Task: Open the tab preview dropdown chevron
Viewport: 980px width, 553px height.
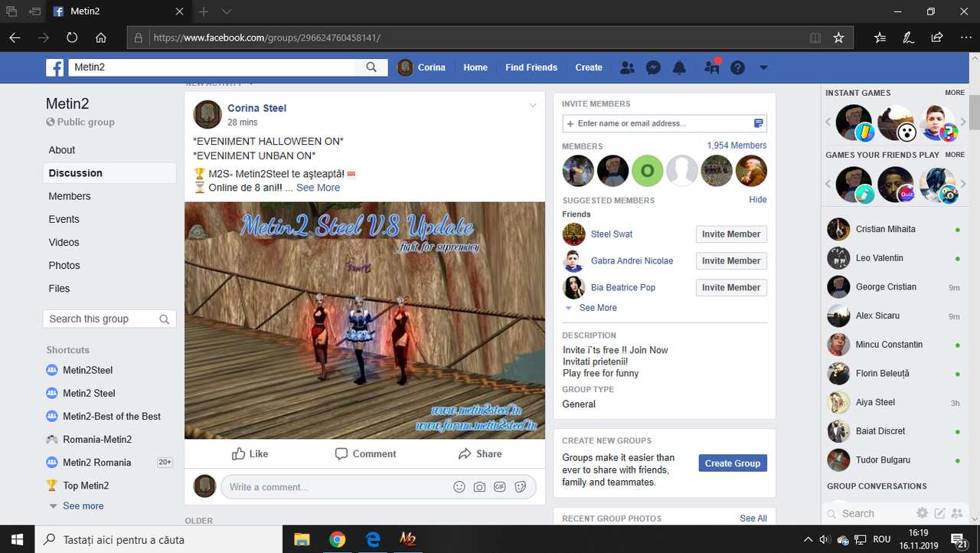Action: [227, 11]
